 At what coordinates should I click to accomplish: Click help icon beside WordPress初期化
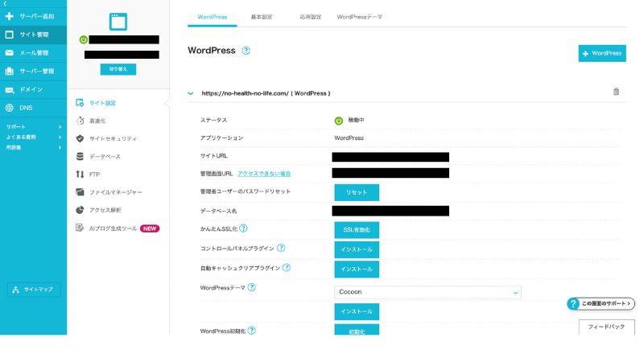(251, 331)
